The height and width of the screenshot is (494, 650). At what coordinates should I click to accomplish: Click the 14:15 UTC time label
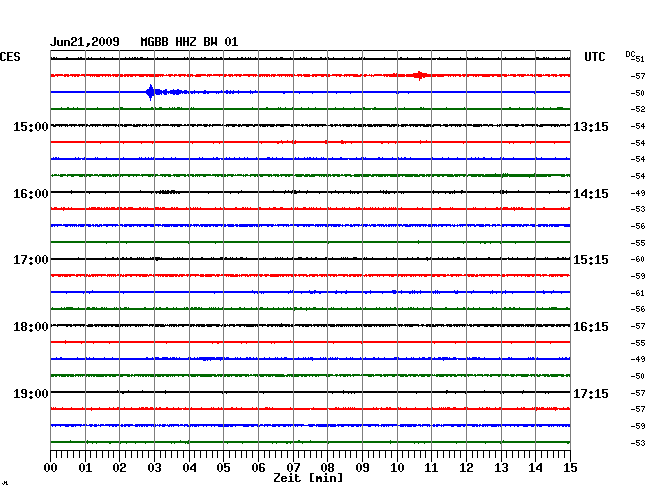click(591, 194)
